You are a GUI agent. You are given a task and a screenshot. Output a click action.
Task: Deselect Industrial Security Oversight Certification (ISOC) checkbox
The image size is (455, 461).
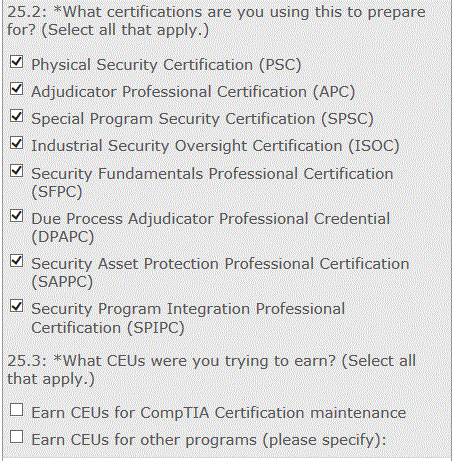tap(16, 143)
